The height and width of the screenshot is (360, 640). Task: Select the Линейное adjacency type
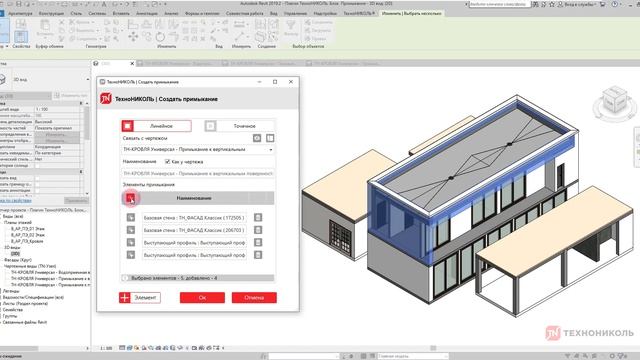click(x=156, y=126)
